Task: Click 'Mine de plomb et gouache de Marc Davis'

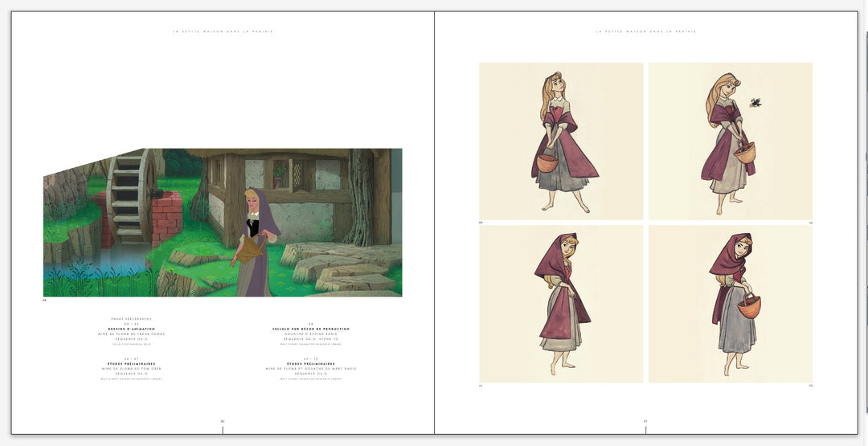Action: click(311, 369)
